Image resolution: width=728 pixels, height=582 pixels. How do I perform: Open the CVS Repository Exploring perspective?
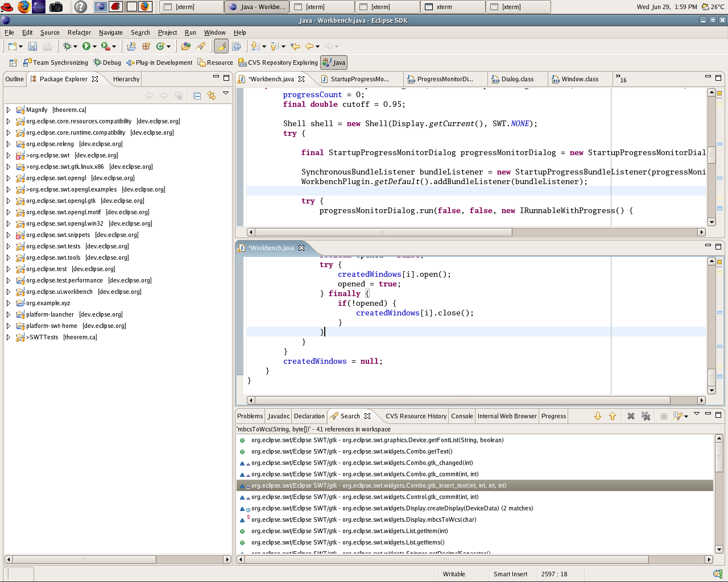point(278,63)
